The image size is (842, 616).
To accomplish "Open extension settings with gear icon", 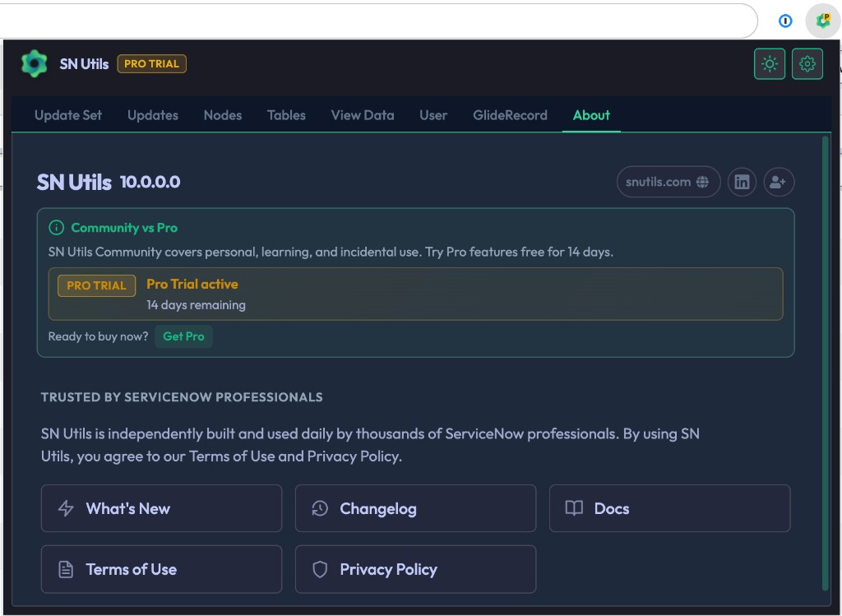I will tap(807, 63).
